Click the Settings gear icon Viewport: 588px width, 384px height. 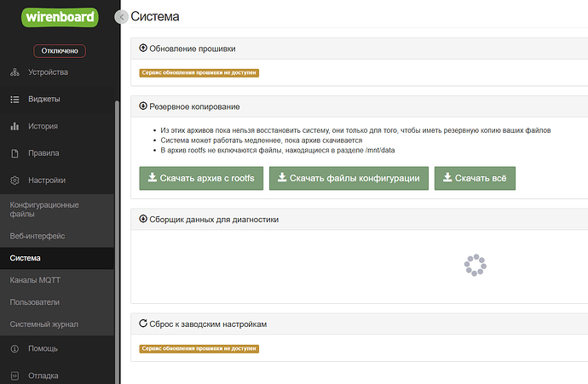(x=14, y=181)
